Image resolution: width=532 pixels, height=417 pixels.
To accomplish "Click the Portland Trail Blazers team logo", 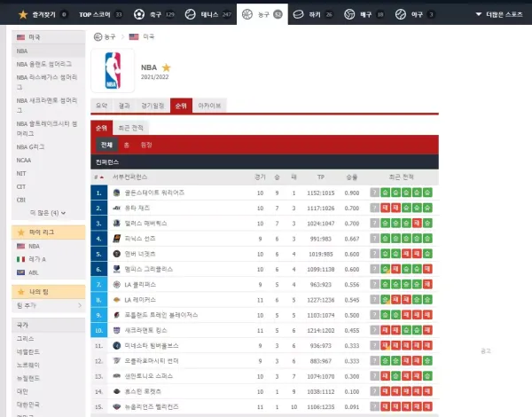I will 117,315.
